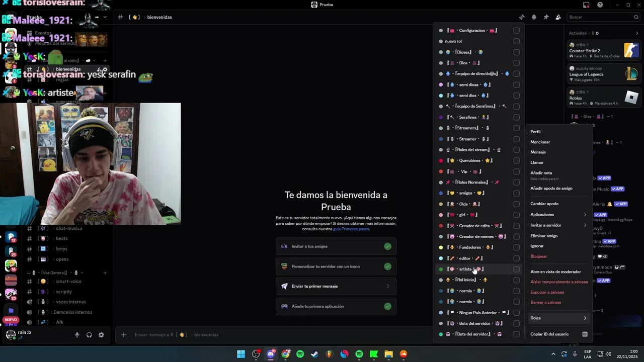Focus the Buscar search field

(x=603, y=17)
